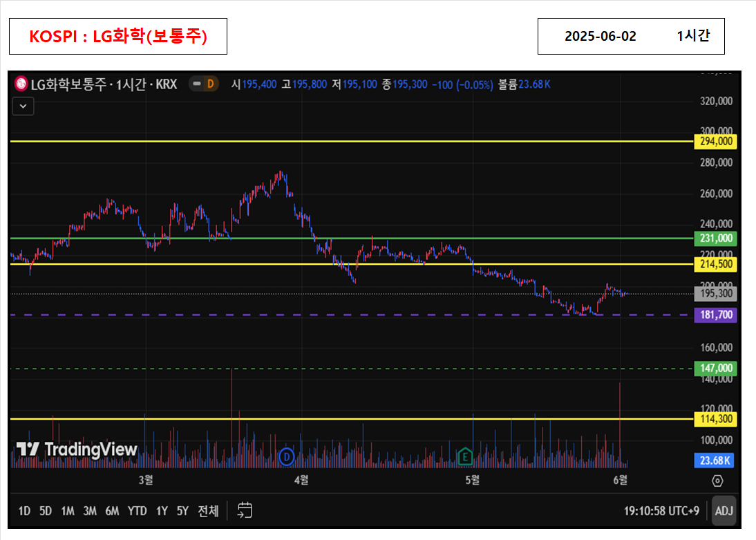Click the 114,300 yellow price label
Viewport: 756px width, 540px height.
(715, 419)
